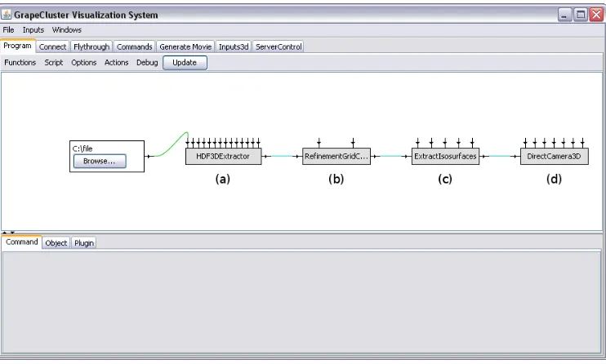Minimize the GrapeCluster window
This screenshot has height=364, width=606.
click(564, 15)
